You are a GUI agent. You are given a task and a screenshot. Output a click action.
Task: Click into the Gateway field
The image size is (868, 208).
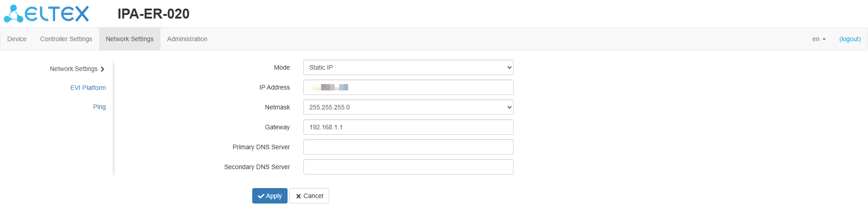408,127
